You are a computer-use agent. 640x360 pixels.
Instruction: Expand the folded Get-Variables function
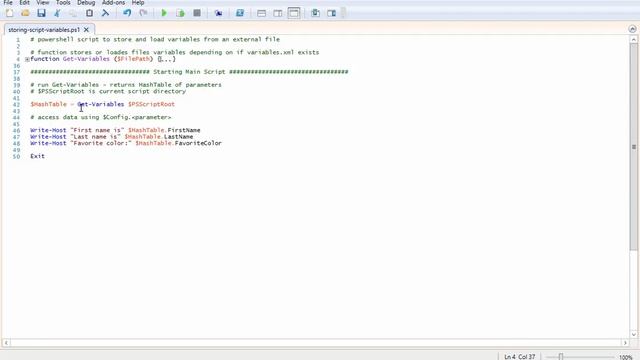point(27,59)
